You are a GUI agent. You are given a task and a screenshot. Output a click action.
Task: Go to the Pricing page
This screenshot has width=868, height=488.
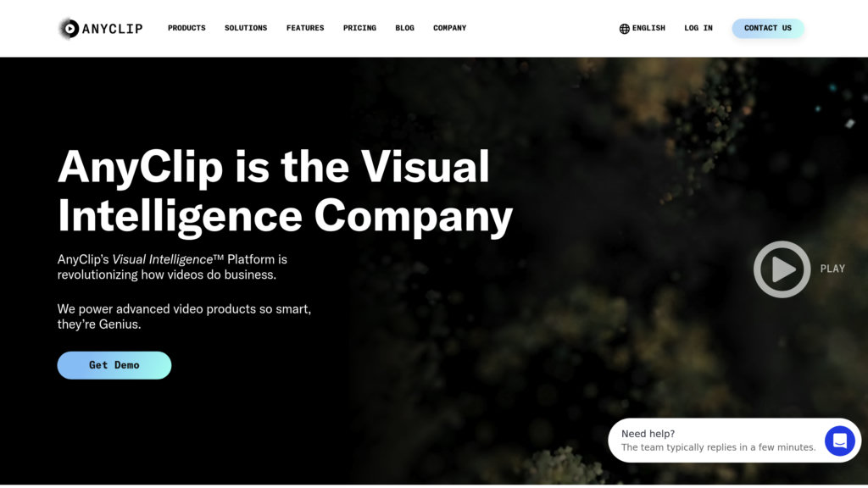(359, 28)
